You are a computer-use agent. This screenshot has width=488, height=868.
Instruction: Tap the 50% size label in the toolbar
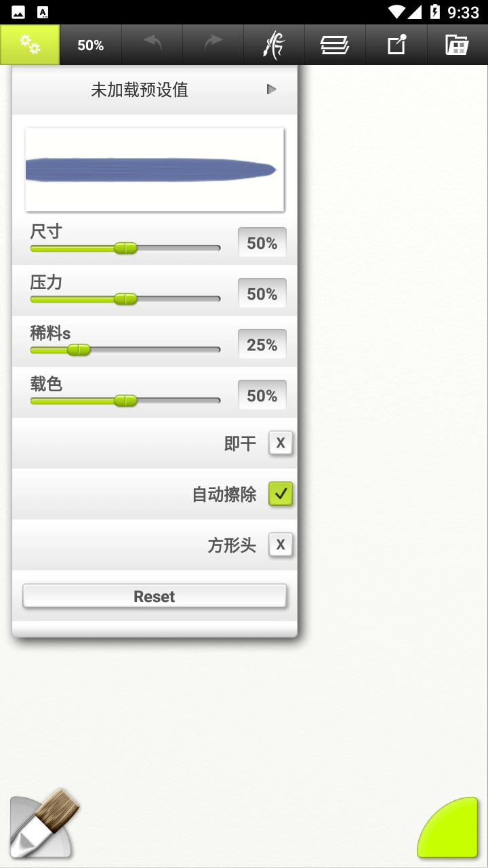click(90, 44)
